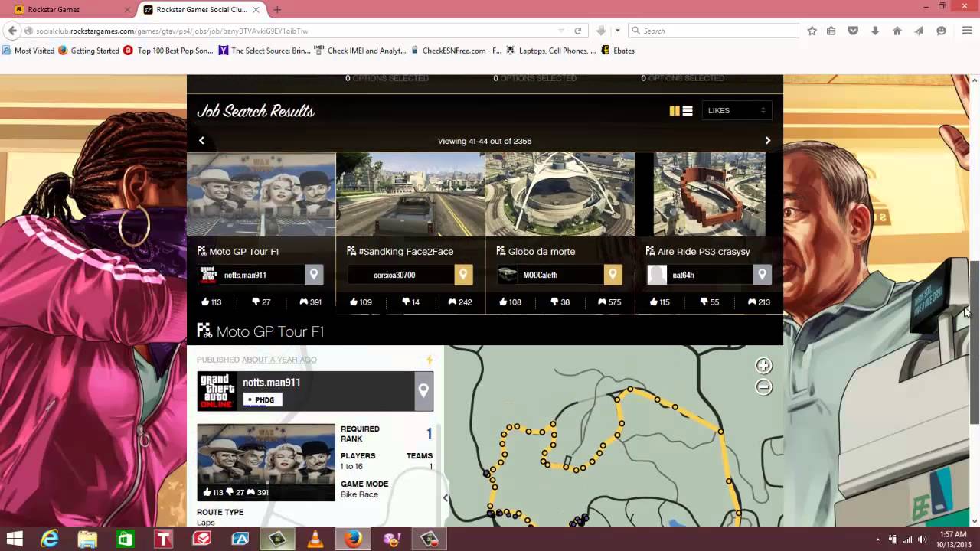Open a new browser tab
This screenshot has width=980, height=551.
tap(277, 9)
